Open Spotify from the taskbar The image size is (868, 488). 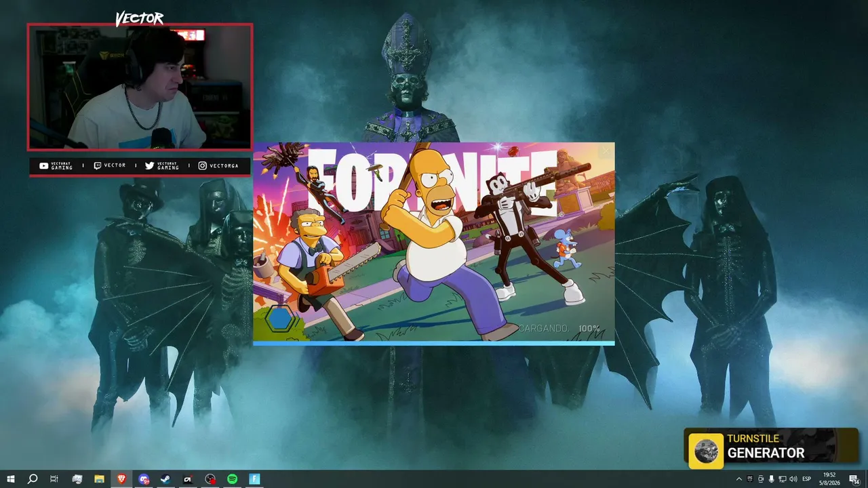[x=232, y=479]
